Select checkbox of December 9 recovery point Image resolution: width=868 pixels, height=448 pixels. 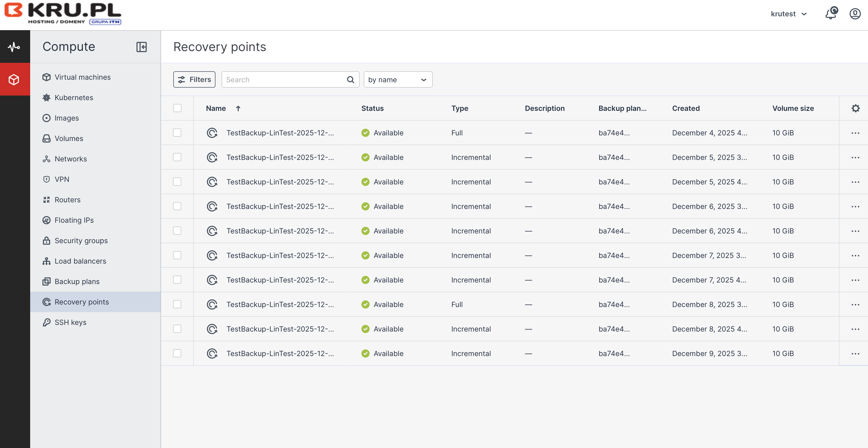click(177, 353)
